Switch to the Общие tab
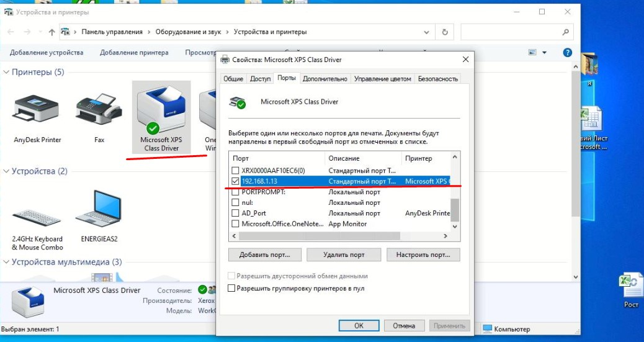Viewport: 644px width, 342px height. point(233,79)
